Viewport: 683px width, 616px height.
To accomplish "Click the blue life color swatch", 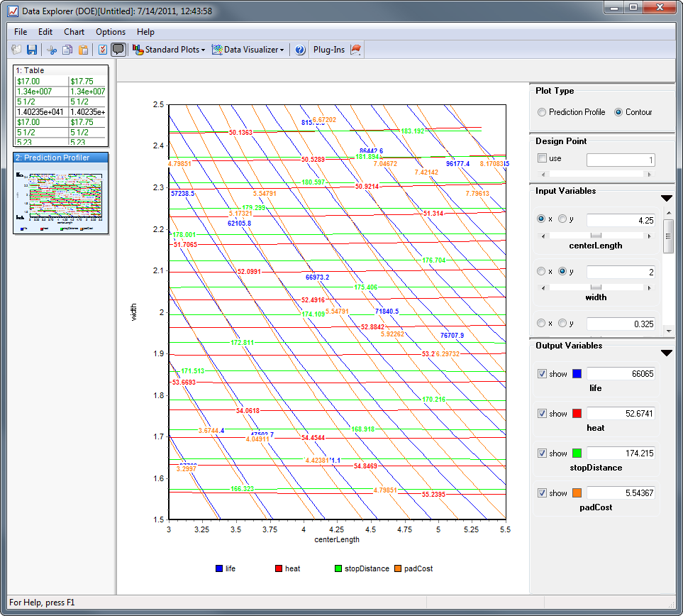I will [577, 374].
